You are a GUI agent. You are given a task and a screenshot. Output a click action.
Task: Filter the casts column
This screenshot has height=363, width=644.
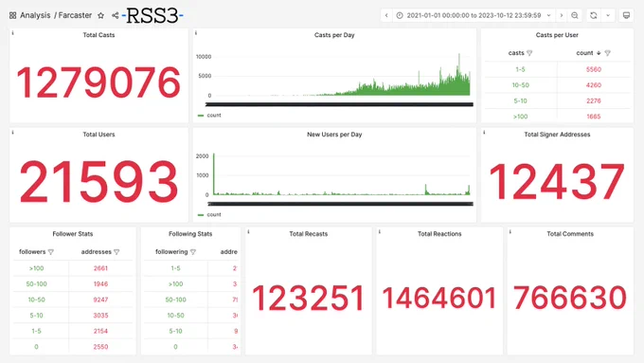529,53
